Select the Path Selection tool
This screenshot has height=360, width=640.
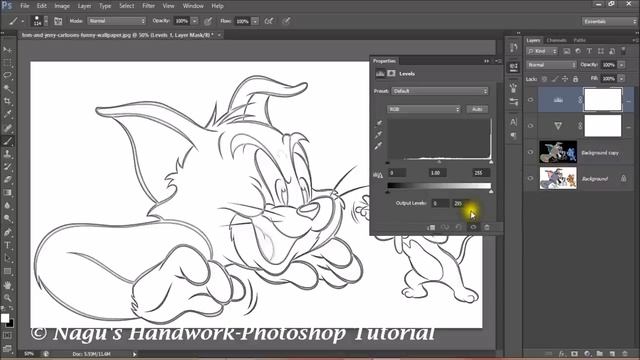[x=7, y=258]
